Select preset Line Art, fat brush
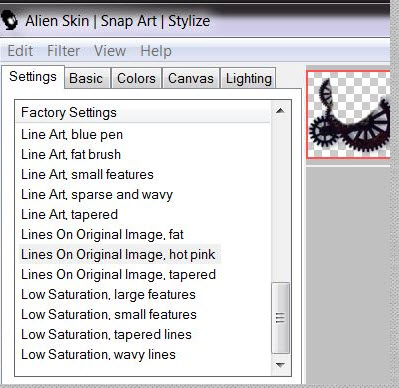Screen dimensions: 399x388 coord(71,155)
